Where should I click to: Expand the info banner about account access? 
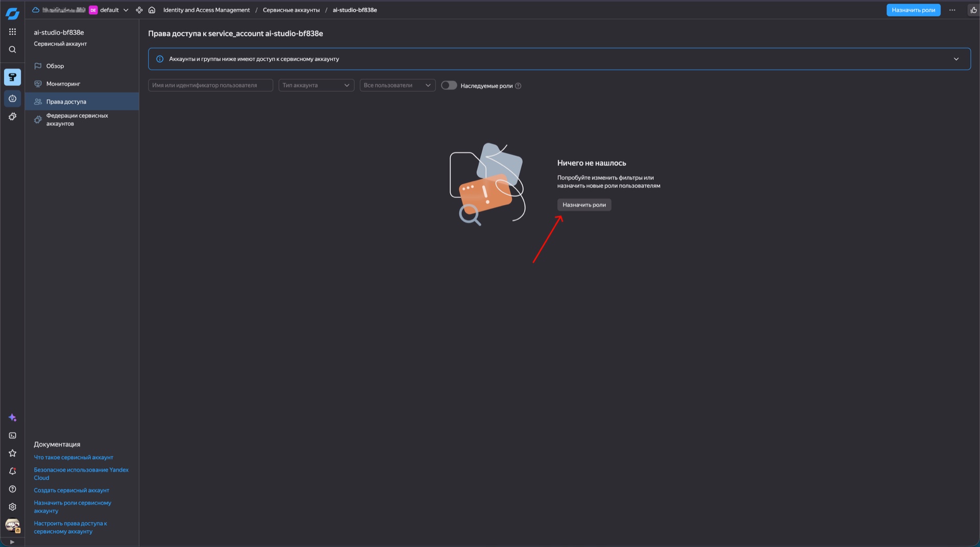955,59
